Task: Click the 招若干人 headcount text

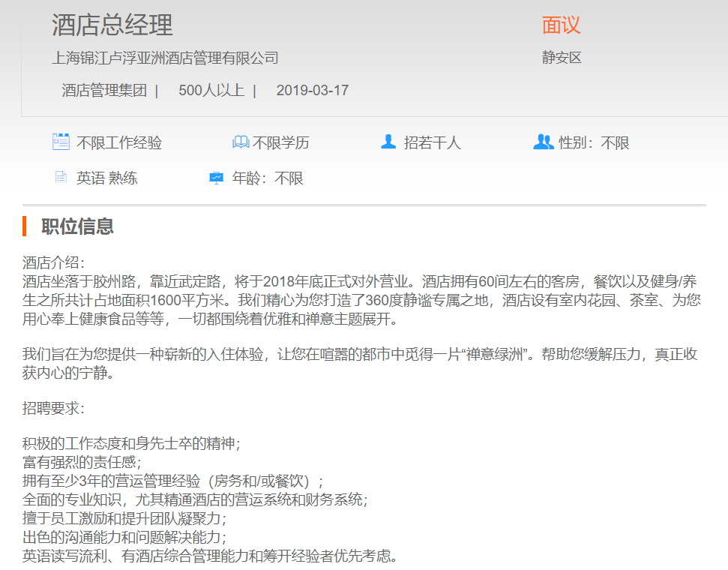Action: [432, 142]
